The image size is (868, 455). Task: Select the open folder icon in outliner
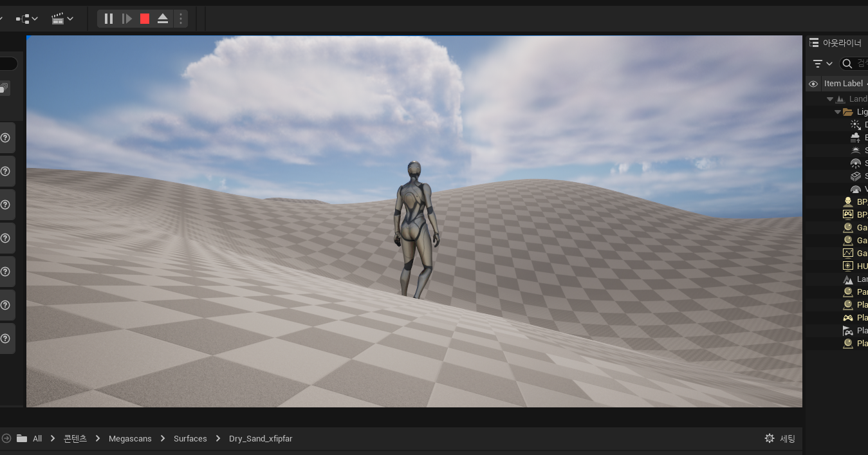coord(848,112)
